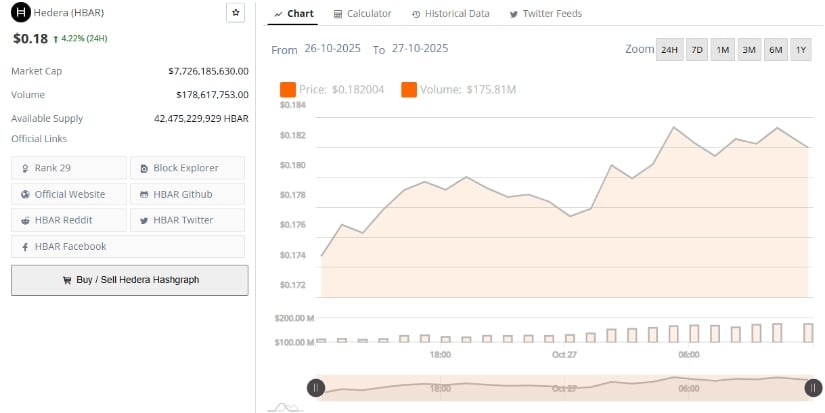Switch to the Historical Data tab
Image resolution: width=825 pixels, height=413 pixels.
452,14
